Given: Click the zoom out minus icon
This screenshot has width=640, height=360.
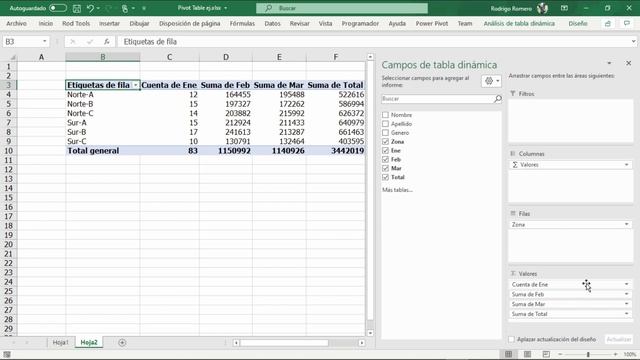Looking at the screenshot, I should [x=560, y=354].
